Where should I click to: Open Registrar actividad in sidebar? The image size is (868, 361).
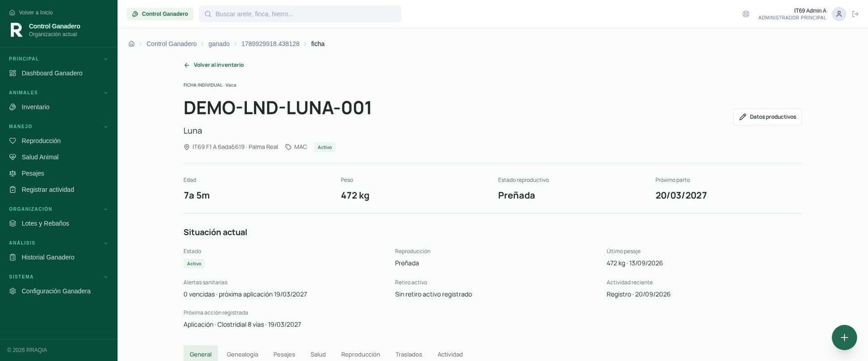click(59, 190)
